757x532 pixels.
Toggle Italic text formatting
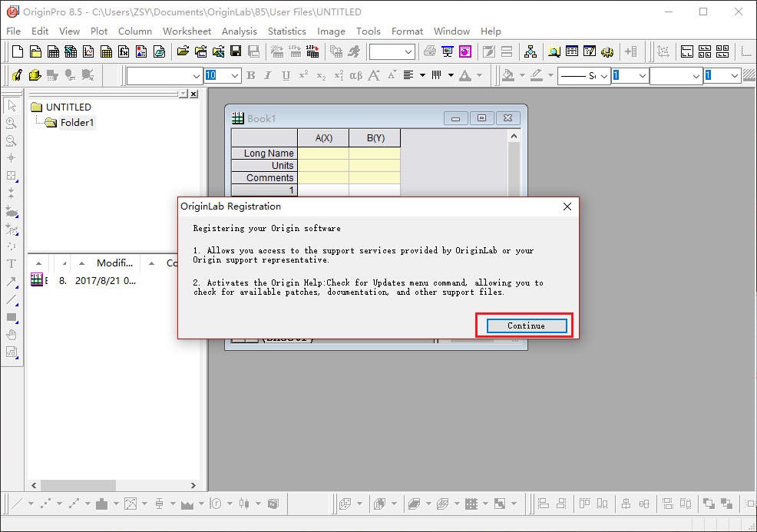click(268, 75)
